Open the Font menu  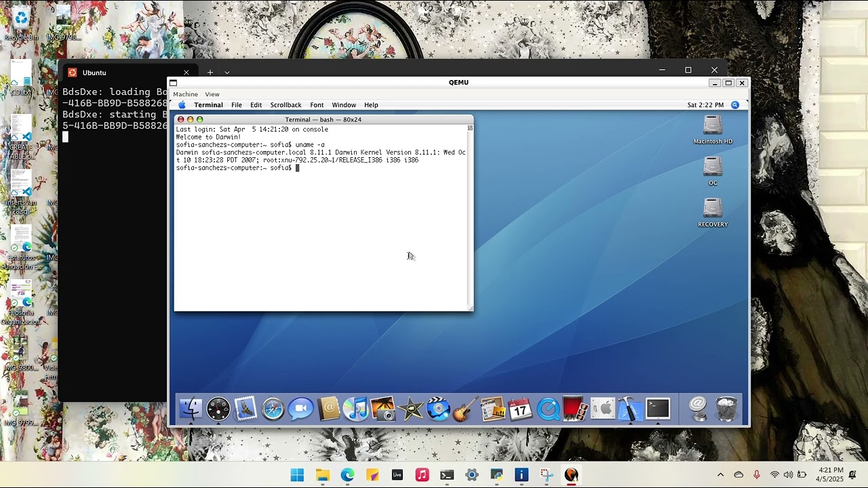click(317, 105)
